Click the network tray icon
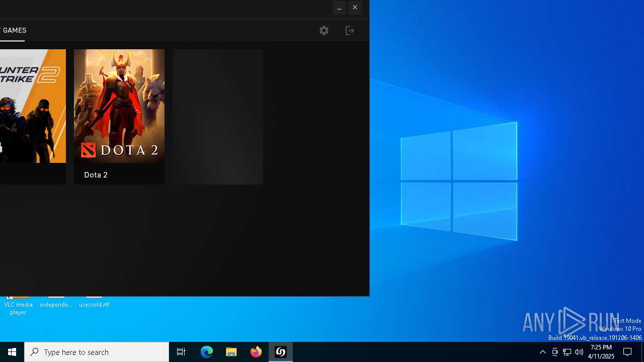The height and width of the screenshot is (362, 644). pos(567,352)
